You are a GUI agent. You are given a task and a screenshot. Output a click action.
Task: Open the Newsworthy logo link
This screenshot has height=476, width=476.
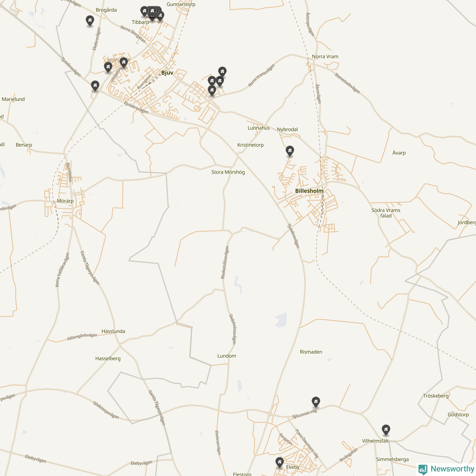(x=446, y=469)
